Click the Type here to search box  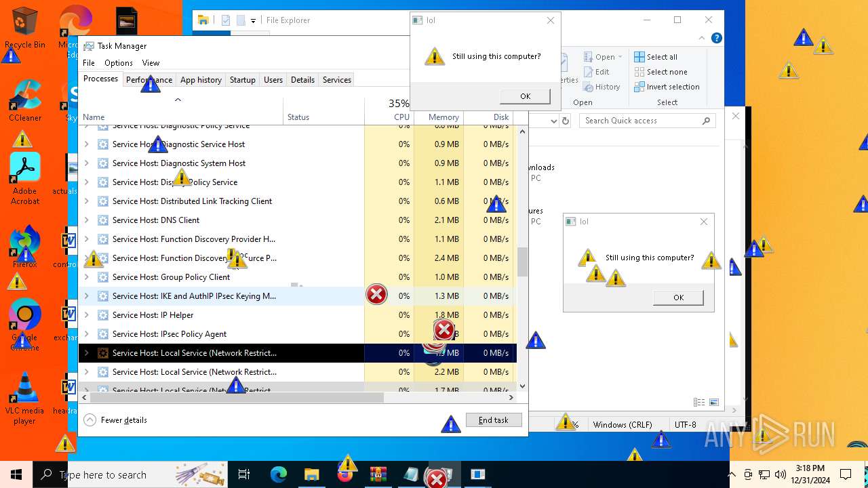(130, 474)
